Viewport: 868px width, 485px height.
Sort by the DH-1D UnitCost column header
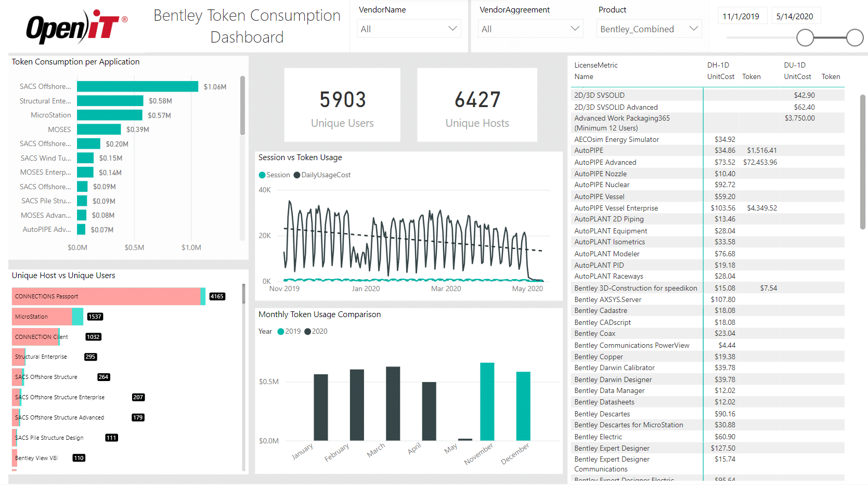(x=721, y=76)
